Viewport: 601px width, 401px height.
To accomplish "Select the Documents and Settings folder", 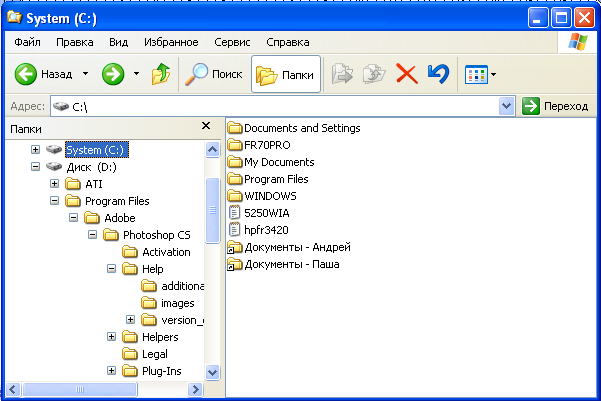I will [x=294, y=128].
